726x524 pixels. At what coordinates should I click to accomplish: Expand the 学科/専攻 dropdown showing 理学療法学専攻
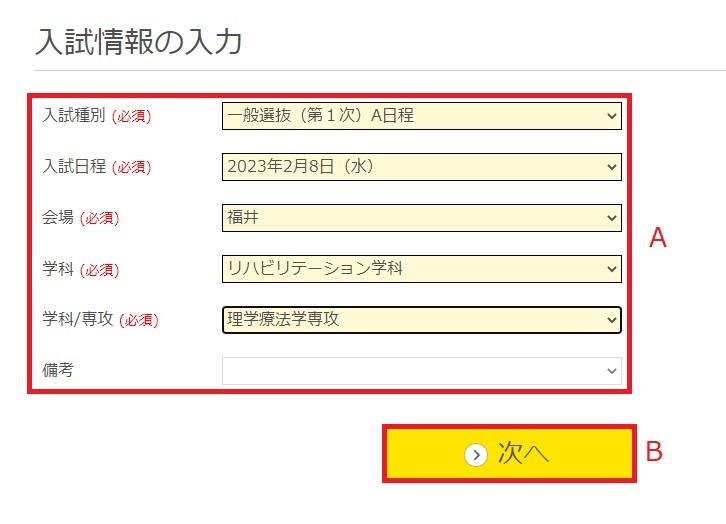421,319
